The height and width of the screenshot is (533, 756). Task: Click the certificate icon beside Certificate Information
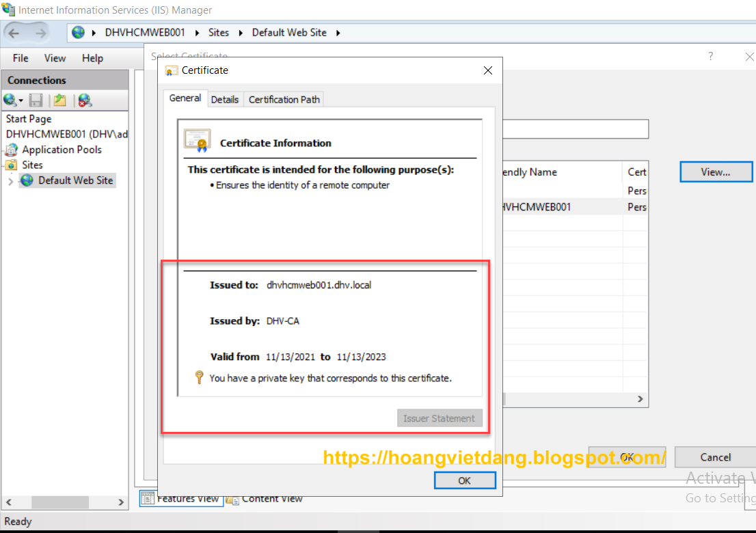[x=198, y=141]
